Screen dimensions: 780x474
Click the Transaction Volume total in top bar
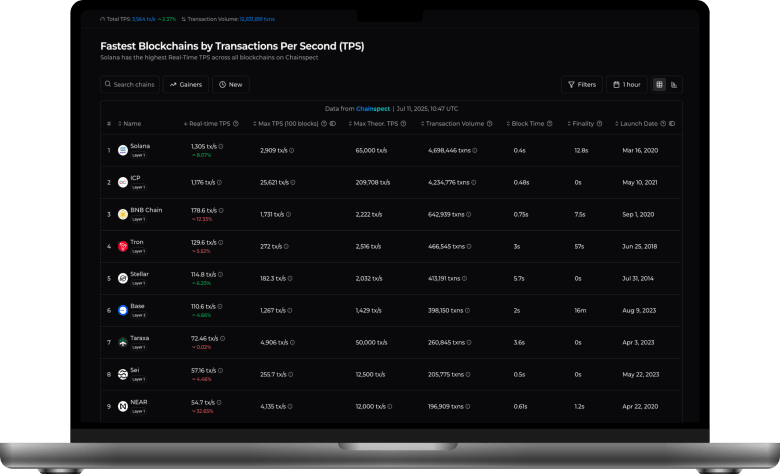coord(257,19)
